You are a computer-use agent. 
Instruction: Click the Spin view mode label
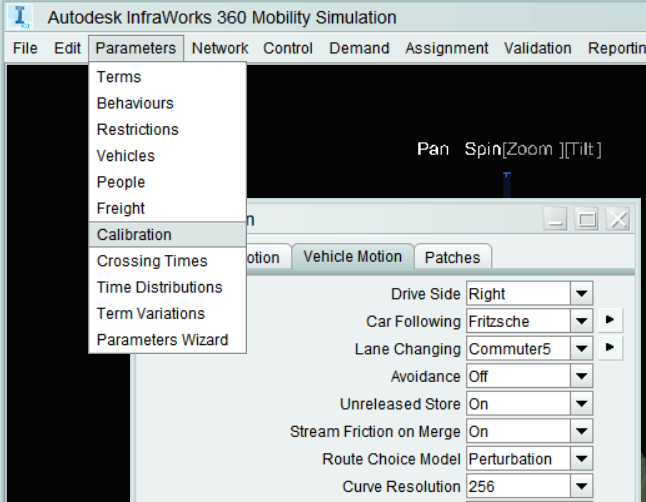[x=482, y=149]
